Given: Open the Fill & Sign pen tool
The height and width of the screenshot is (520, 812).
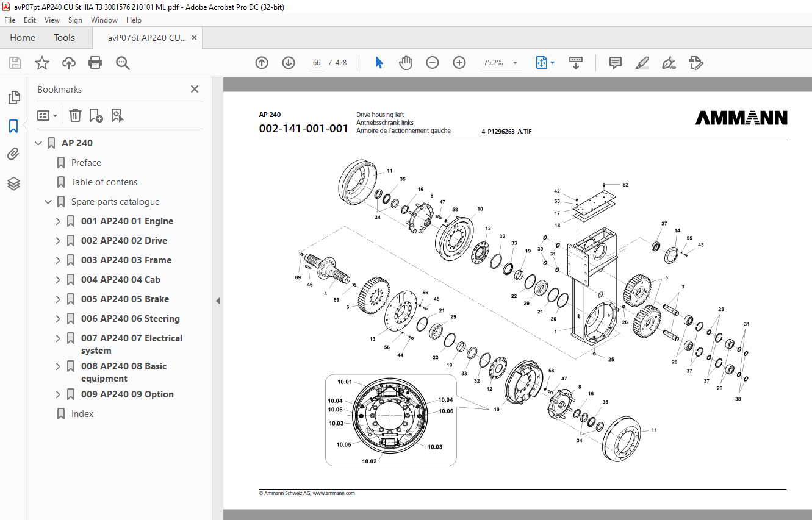Looking at the screenshot, I should click(669, 63).
